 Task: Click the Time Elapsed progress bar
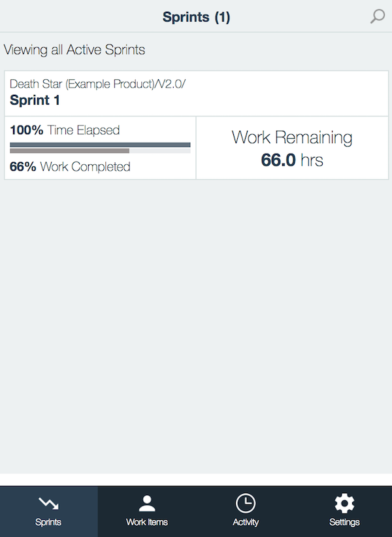coord(100,145)
